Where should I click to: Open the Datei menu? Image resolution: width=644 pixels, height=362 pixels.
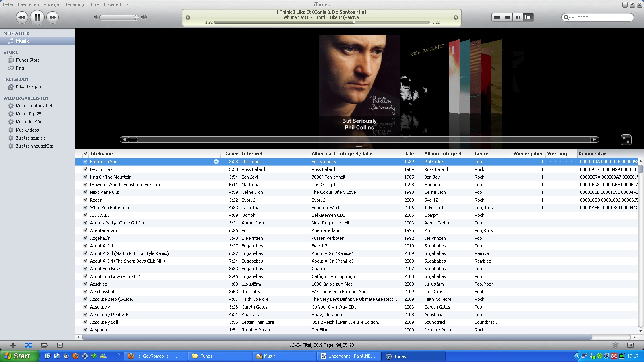coord(8,4)
